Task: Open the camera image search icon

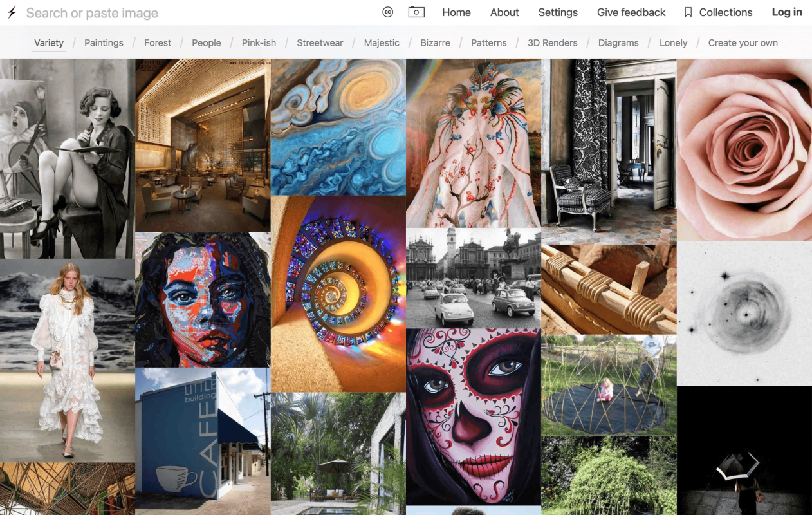Action: pos(416,12)
